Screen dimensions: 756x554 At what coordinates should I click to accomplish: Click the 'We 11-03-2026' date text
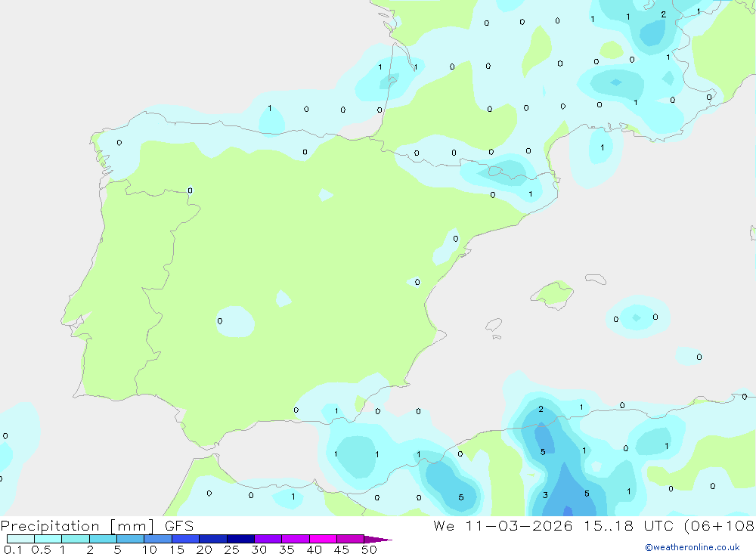point(503,526)
